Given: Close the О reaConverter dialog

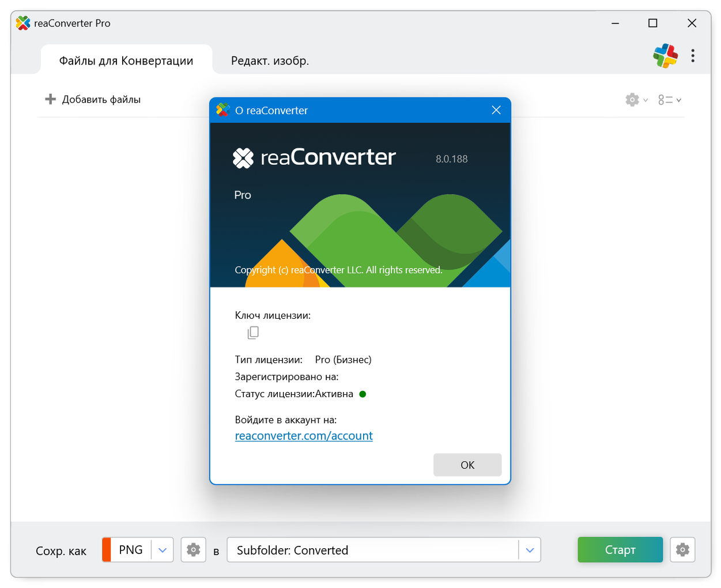Looking at the screenshot, I should tap(496, 110).
